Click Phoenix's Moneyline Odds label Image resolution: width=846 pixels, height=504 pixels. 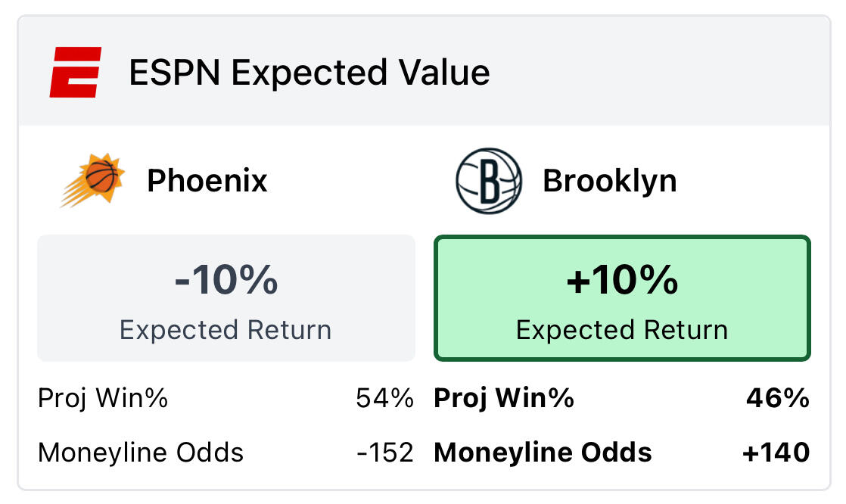pyautogui.click(x=141, y=453)
